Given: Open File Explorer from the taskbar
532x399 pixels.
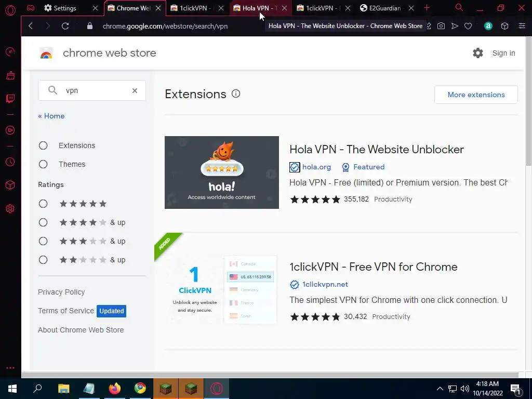Looking at the screenshot, I should [x=63, y=389].
